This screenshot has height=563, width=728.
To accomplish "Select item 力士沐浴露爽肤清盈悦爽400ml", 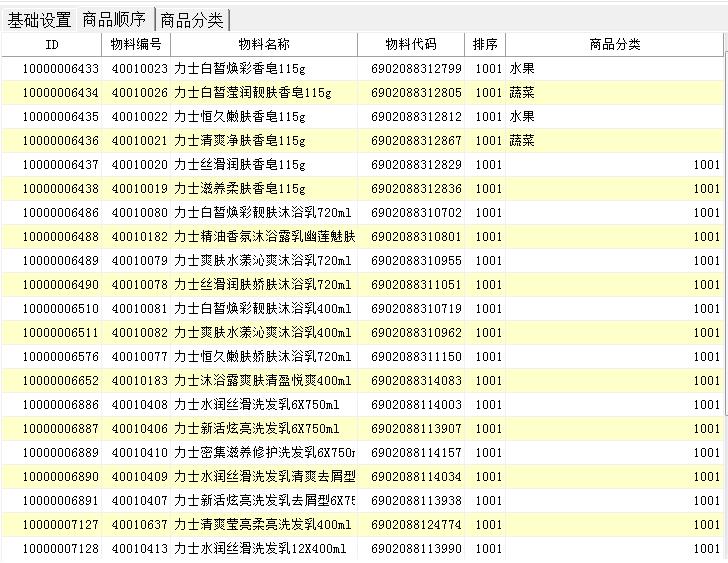I will [263, 381].
